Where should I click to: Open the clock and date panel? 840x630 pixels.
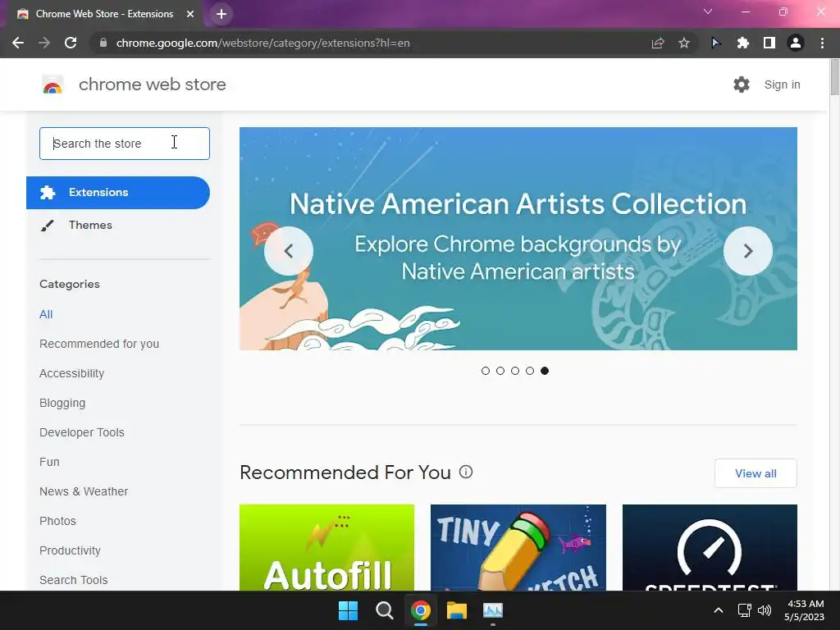[x=805, y=610]
